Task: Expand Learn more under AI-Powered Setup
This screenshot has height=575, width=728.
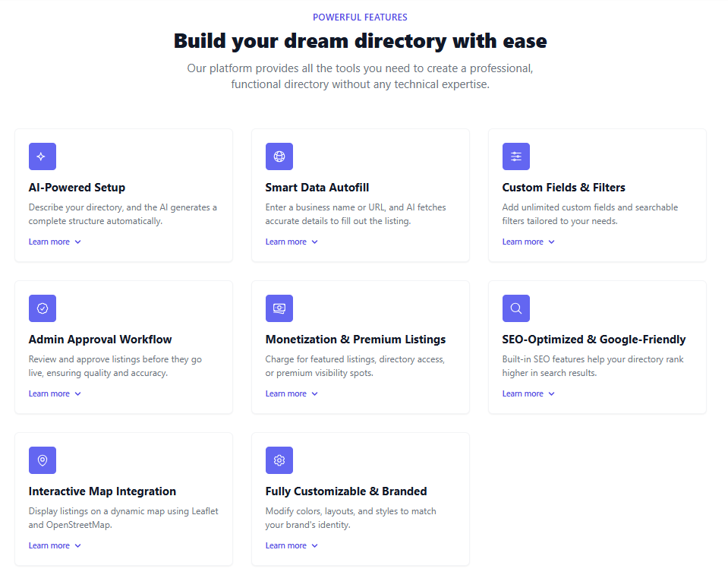Action: point(55,242)
